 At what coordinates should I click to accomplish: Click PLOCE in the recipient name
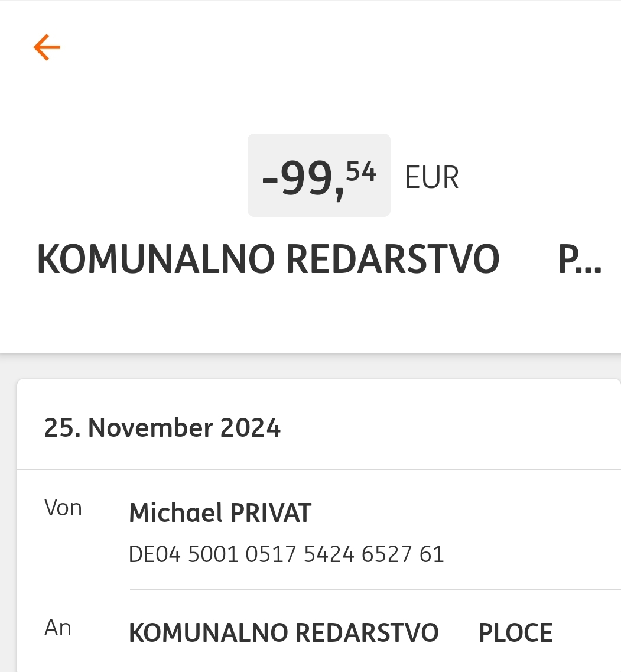tap(515, 633)
